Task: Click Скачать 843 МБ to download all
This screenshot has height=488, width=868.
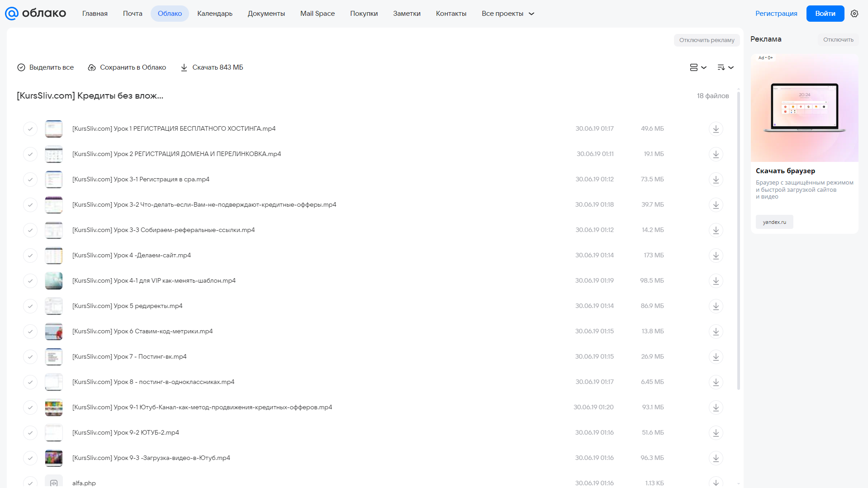Action: [x=212, y=67]
